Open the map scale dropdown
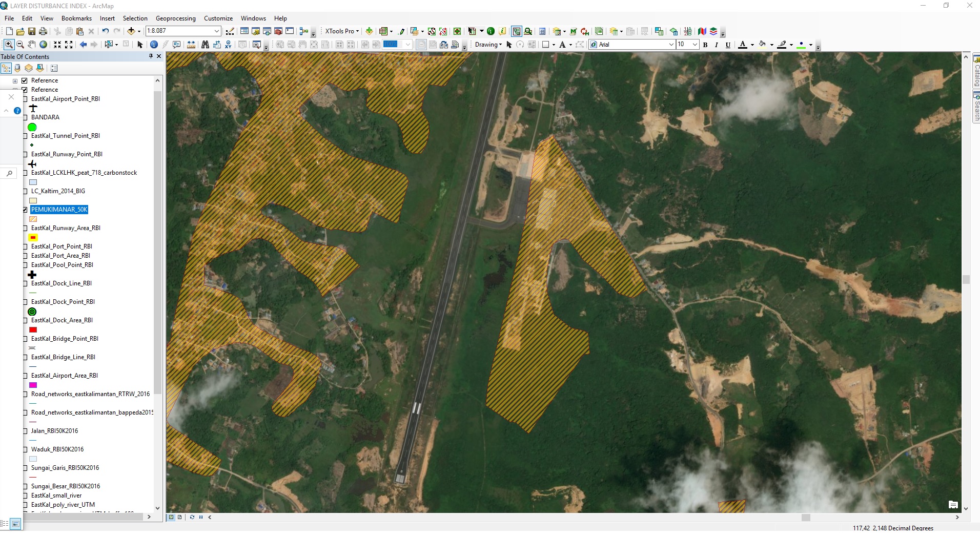Image resolution: width=980 pixels, height=537 pixels. point(217,31)
